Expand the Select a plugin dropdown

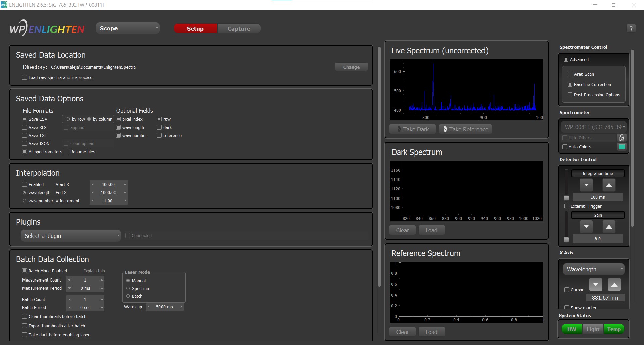point(71,236)
